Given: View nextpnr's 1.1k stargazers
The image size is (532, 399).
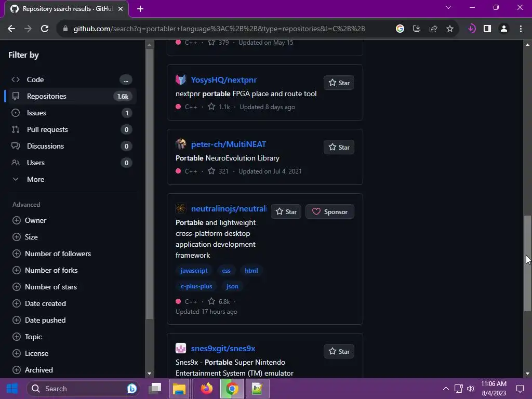Looking at the screenshot, I should click(x=219, y=107).
